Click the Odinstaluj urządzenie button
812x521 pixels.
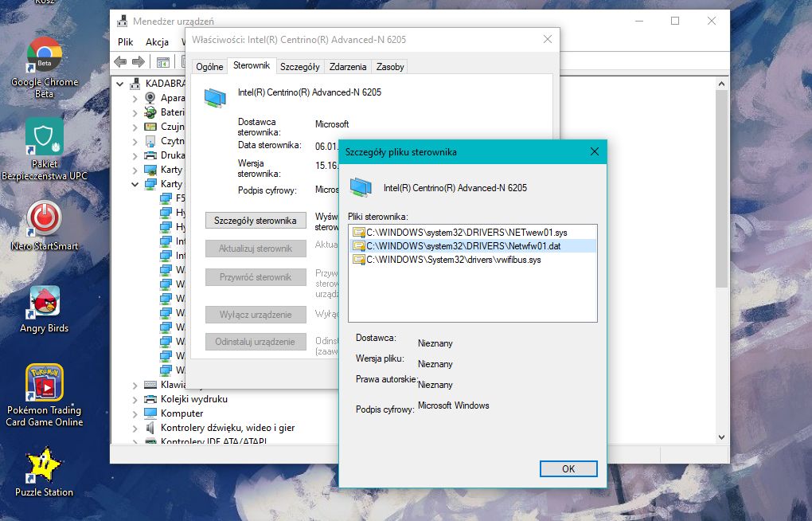(x=256, y=342)
